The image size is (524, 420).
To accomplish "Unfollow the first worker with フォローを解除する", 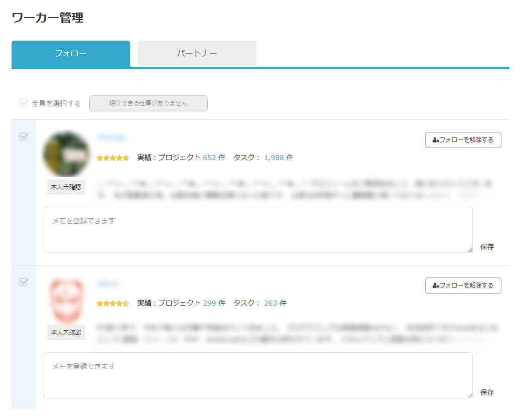I will (463, 140).
